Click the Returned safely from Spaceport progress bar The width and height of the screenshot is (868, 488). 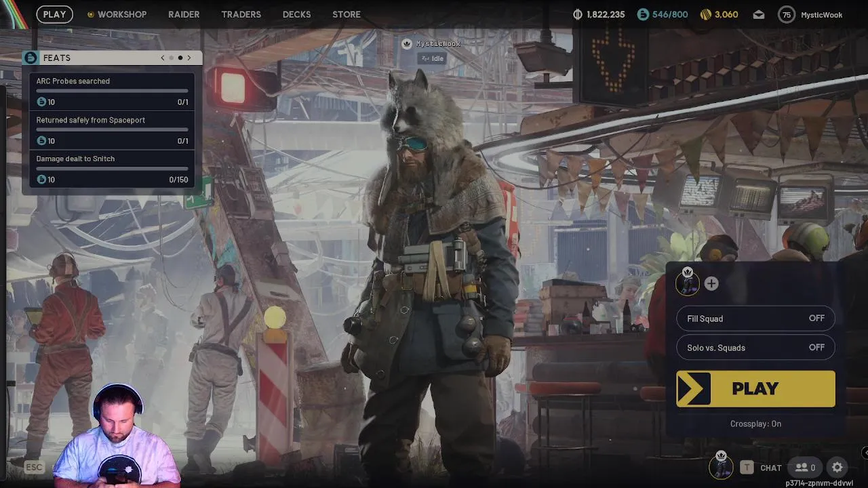[112, 129]
